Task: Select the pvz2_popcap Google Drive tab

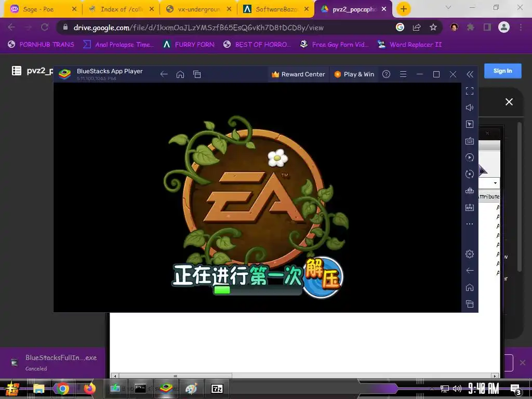Action: [353, 9]
